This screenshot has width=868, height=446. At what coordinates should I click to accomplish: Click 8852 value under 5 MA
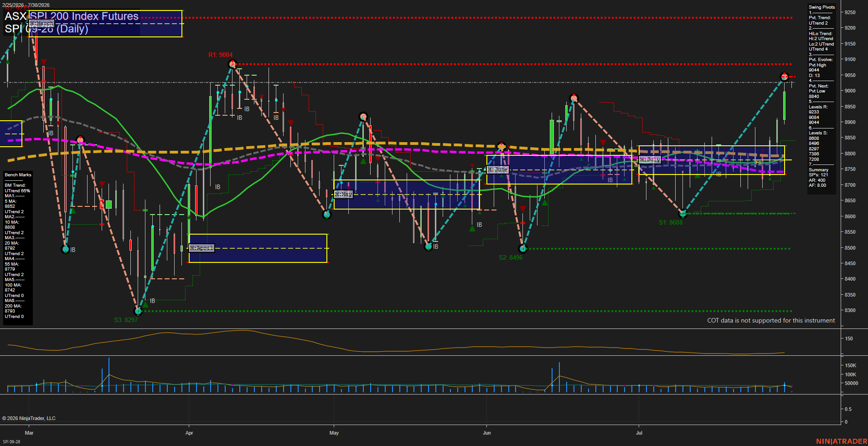(10, 206)
